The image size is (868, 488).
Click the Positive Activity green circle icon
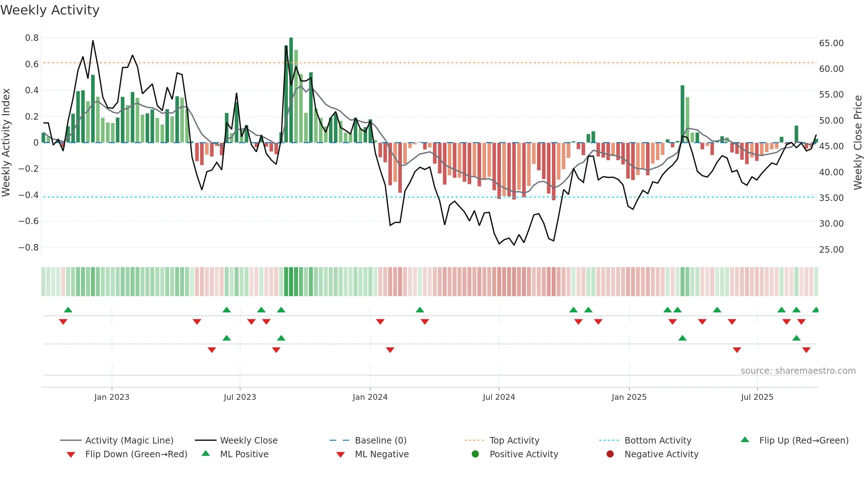[475, 454]
